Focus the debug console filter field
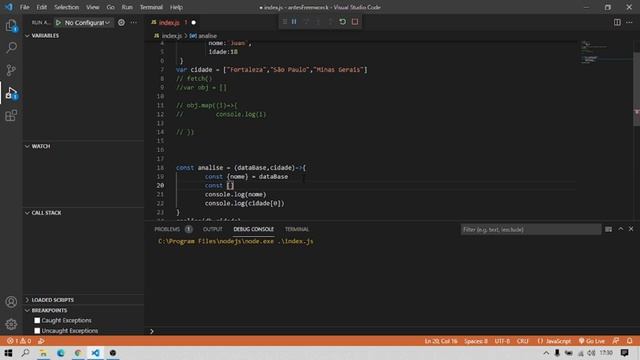Viewport: 640px width, 360px height. pos(531,229)
